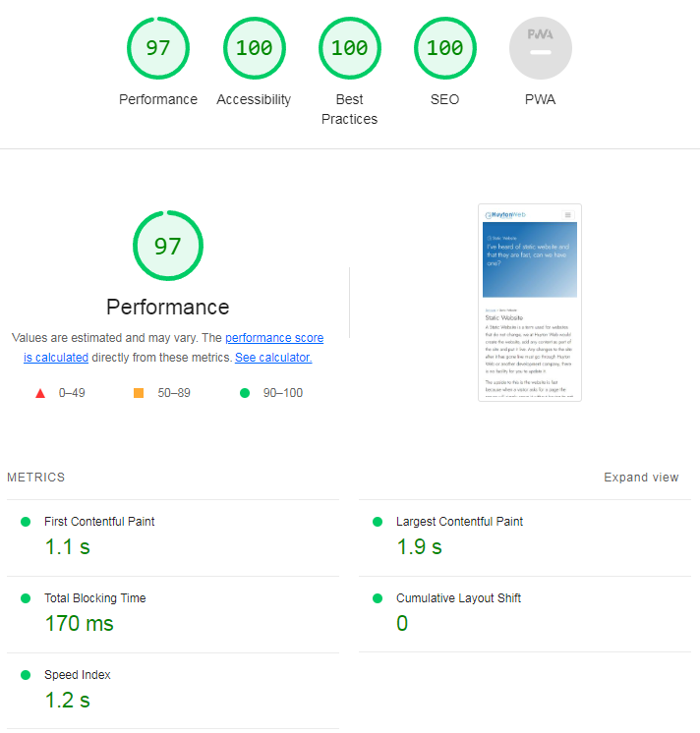Click the green dot beside First Contentful Paint
700x733 pixels.
click(26, 522)
